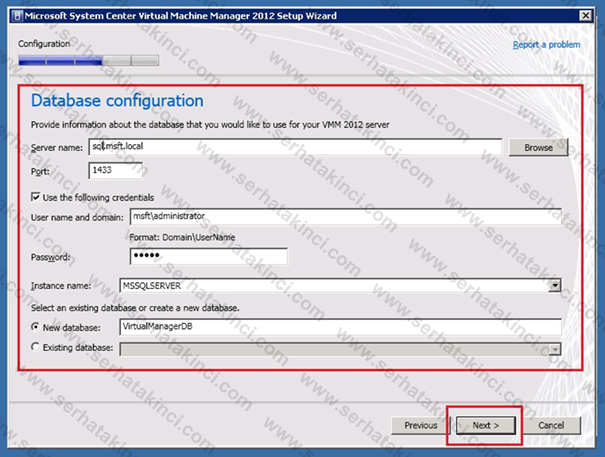
Task: Open the Report a problem link
Action: 546,45
